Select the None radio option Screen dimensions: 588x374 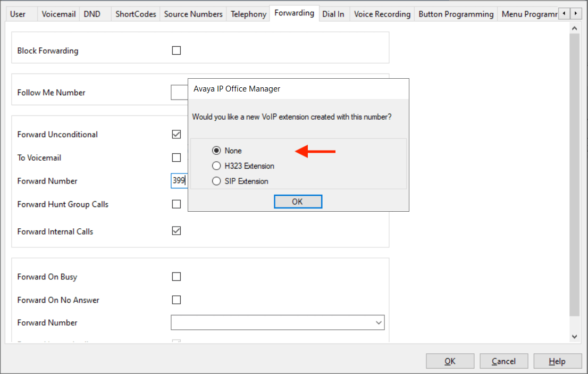click(x=216, y=151)
